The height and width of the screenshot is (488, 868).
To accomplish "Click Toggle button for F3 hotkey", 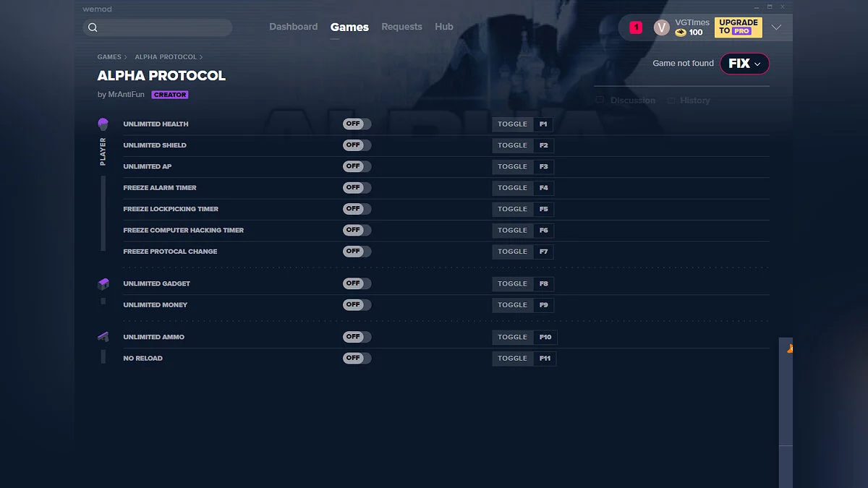I will (x=513, y=166).
